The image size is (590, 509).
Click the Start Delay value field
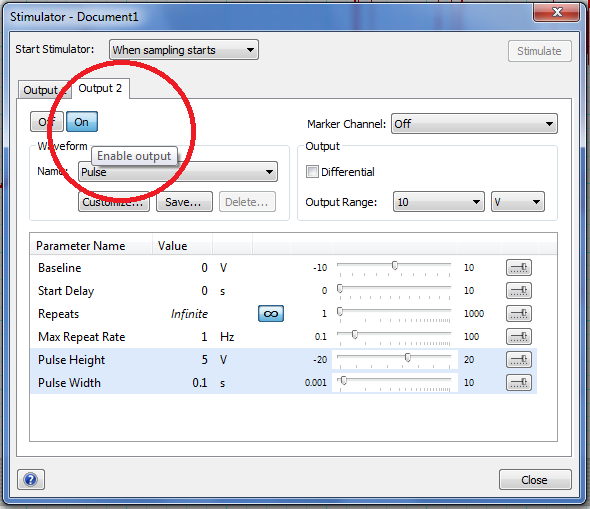[x=204, y=291]
